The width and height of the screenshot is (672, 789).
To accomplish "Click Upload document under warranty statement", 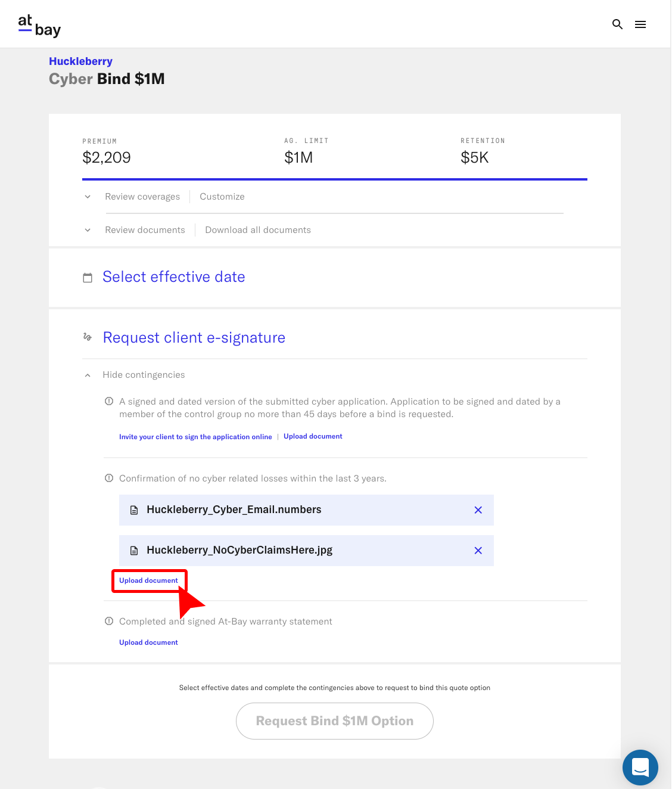I will (x=148, y=642).
